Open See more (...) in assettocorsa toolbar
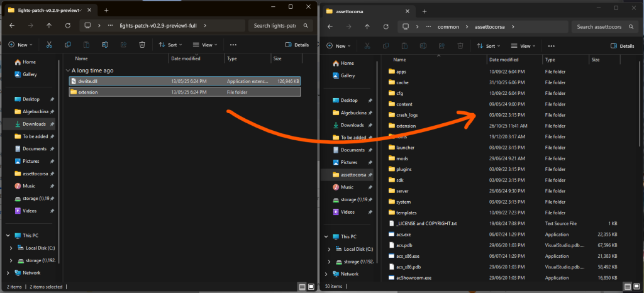644x293 pixels. [553, 46]
